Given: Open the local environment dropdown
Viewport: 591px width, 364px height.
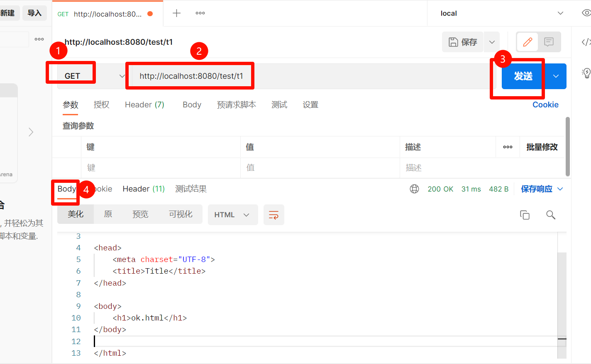Looking at the screenshot, I should [502, 13].
